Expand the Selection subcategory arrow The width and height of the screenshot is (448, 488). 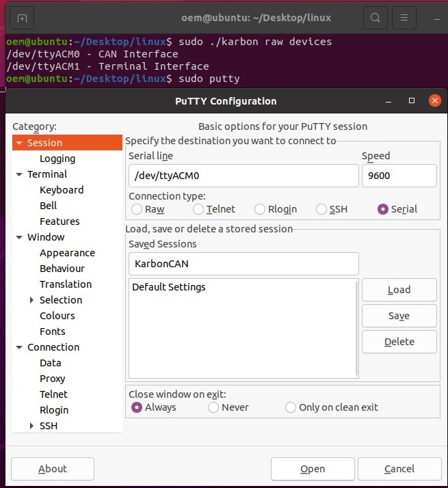click(31, 300)
